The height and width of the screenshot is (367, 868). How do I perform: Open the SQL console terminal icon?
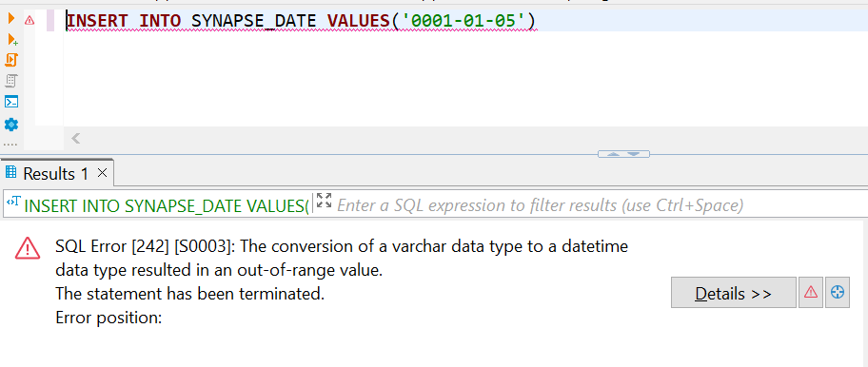11,102
